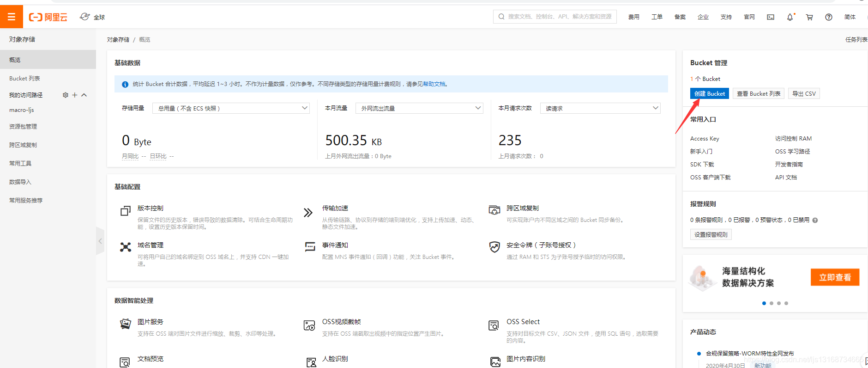Screen dimensions: 868x368
Task: Open the 存储用量 dropdown
Action: coord(231,108)
